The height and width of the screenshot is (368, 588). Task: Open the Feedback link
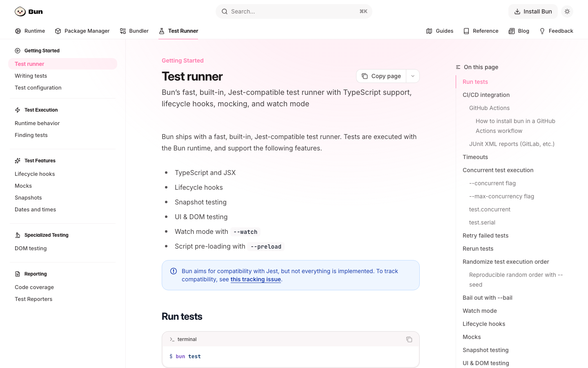[x=556, y=31]
